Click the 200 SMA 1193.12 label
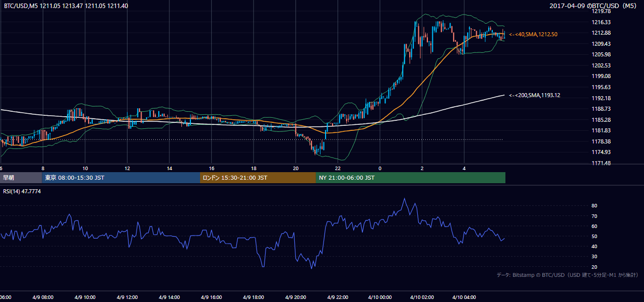This screenshot has height=302, width=644. click(x=535, y=95)
